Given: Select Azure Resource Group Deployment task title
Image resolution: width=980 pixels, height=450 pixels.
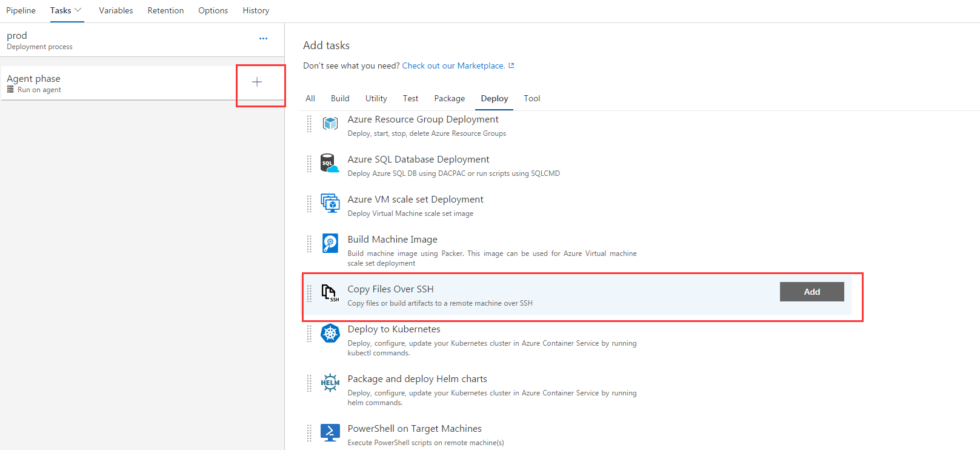Looking at the screenshot, I should (423, 119).
